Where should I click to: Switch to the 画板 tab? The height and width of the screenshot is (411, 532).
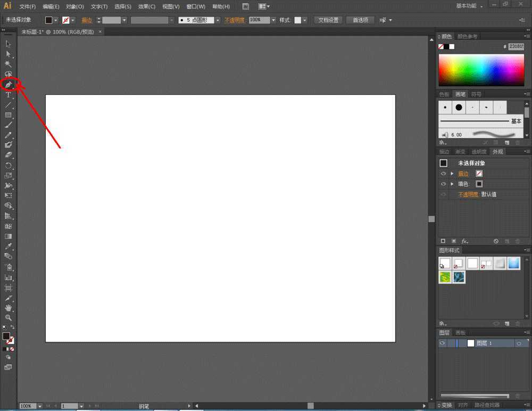click(461, 333)
